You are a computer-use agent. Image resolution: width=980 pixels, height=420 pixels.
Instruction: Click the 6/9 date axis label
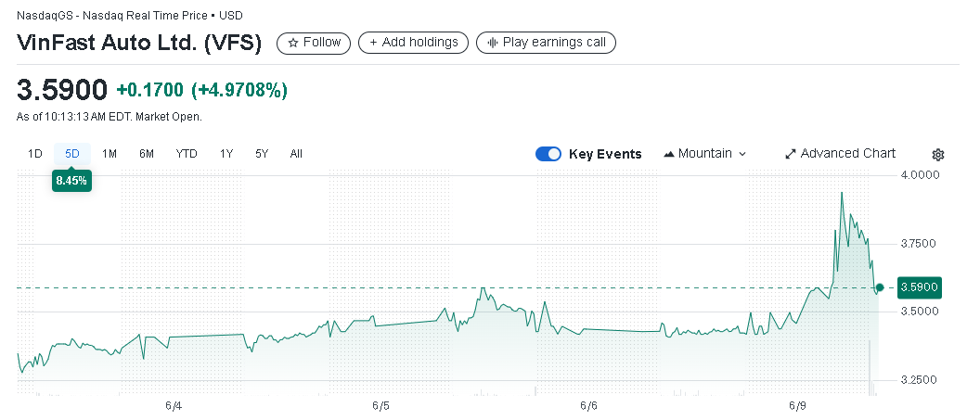797,407
